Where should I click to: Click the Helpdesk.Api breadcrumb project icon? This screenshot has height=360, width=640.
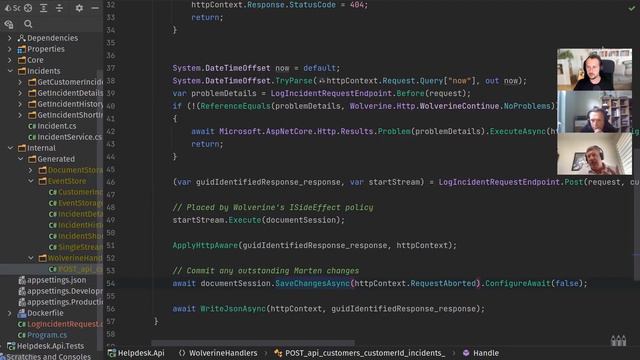click(112, 353)
